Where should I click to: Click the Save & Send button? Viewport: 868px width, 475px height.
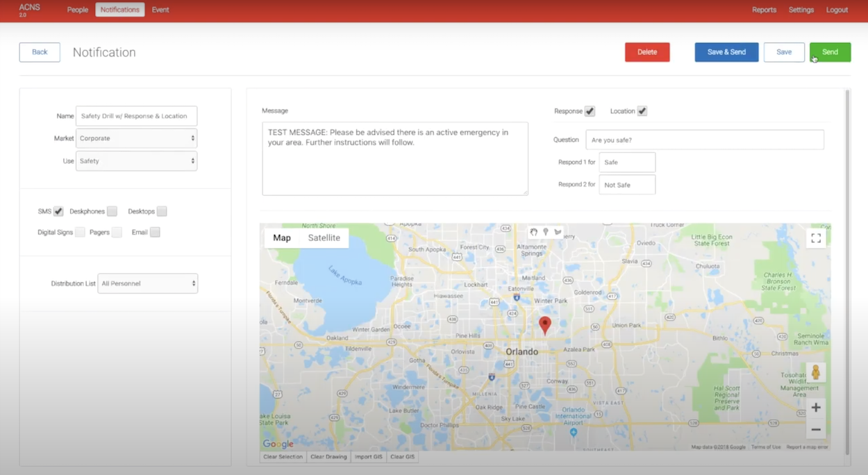coord(726,52)
